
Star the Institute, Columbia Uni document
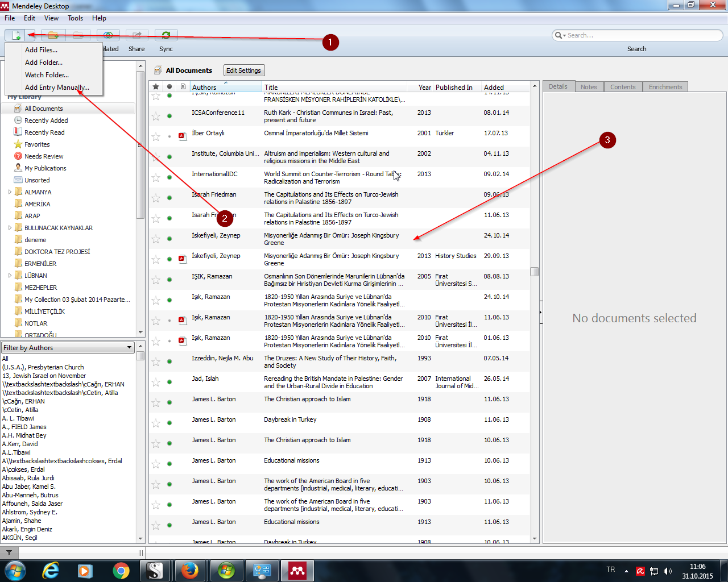[156, 157]
